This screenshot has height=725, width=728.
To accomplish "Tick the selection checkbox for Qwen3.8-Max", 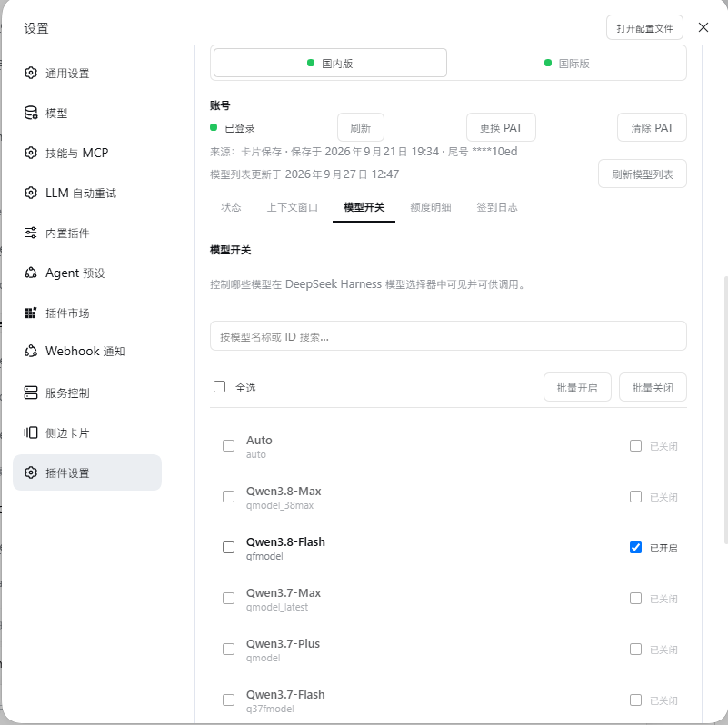I will coord(228,497).
